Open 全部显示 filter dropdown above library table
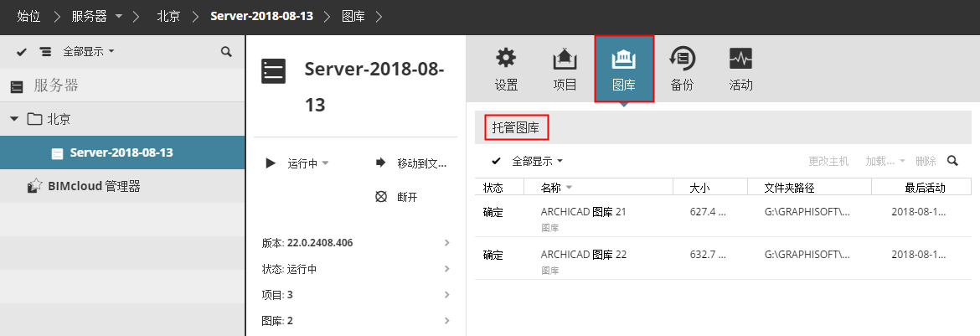 (538, 161)
